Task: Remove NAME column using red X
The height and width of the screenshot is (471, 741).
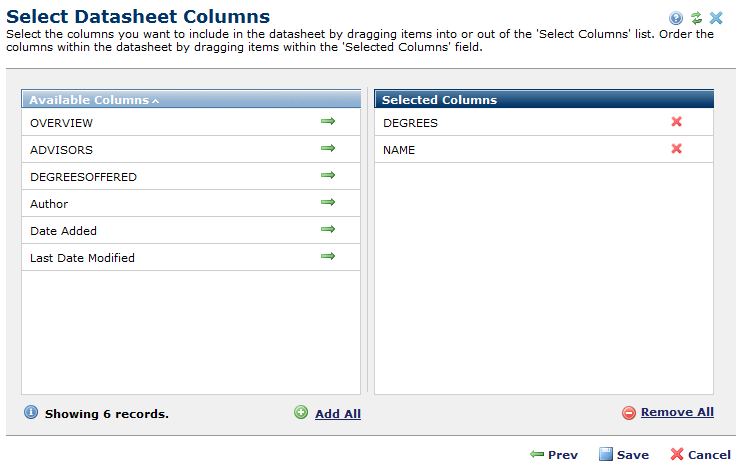Action: tap(676, 149)
